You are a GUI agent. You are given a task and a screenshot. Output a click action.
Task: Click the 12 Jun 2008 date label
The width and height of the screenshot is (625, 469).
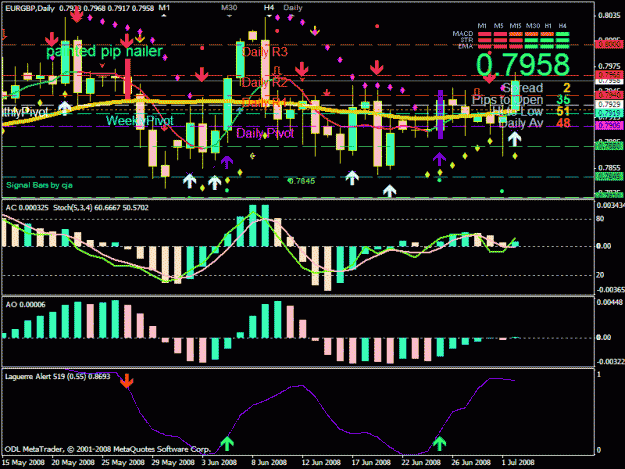321,463
